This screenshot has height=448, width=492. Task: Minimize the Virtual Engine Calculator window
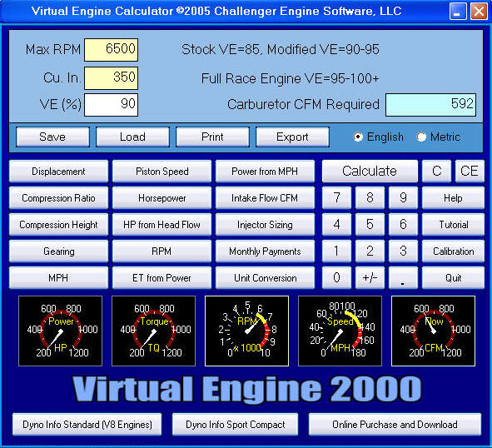458,12
